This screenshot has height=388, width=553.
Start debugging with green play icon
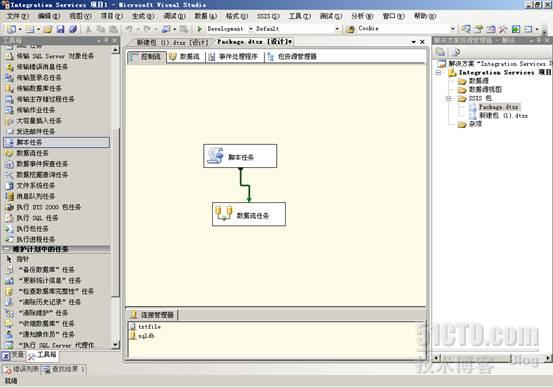coord(199,29)
